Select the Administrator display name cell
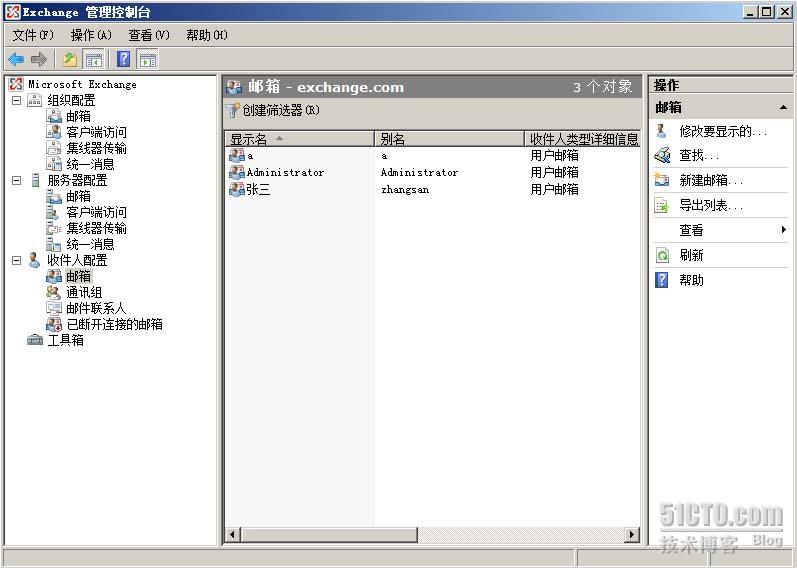The width and height of the screenshot is (797, 568). point(286,172)
